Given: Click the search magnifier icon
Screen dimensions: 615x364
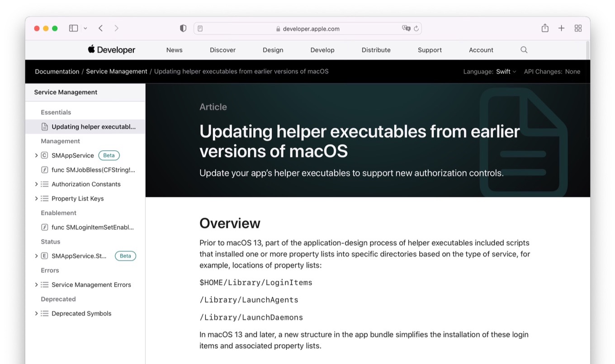Looking at the screenshot, I should pos(524,50).
